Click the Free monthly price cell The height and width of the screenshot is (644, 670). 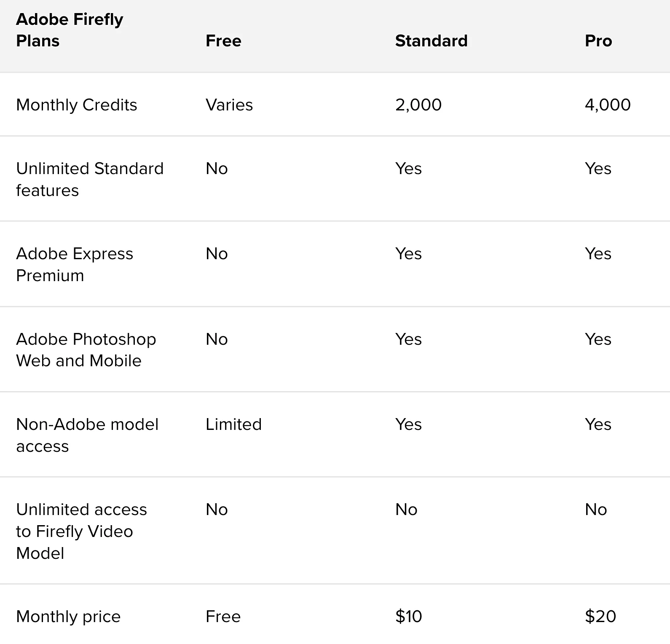(223, 617)
